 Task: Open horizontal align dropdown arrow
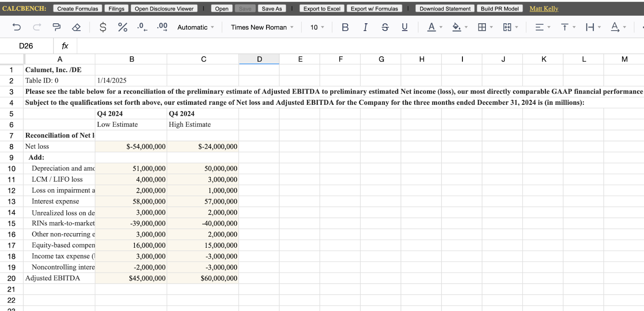pyautogui.click(x=549, y=27)
